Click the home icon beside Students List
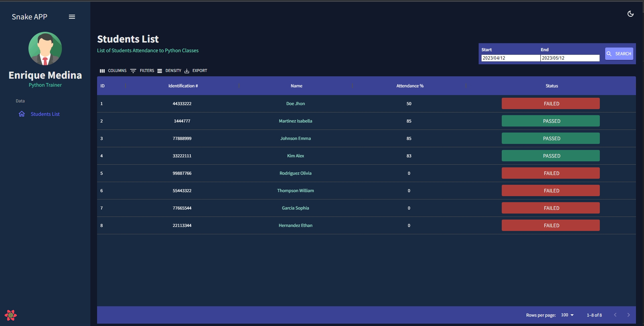Image resolution: width=644 pixels, height=326 pixels. tap(21, 114)
